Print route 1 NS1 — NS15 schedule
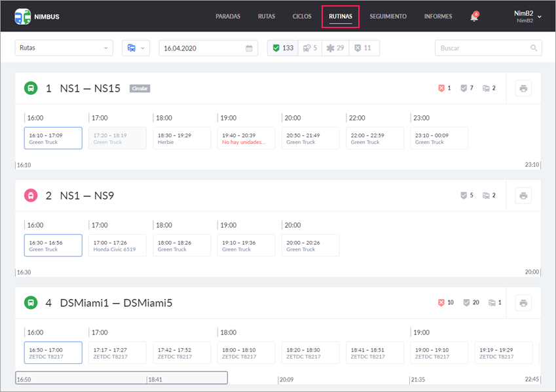Screen dimensions: 556x392 pos(523,88)
